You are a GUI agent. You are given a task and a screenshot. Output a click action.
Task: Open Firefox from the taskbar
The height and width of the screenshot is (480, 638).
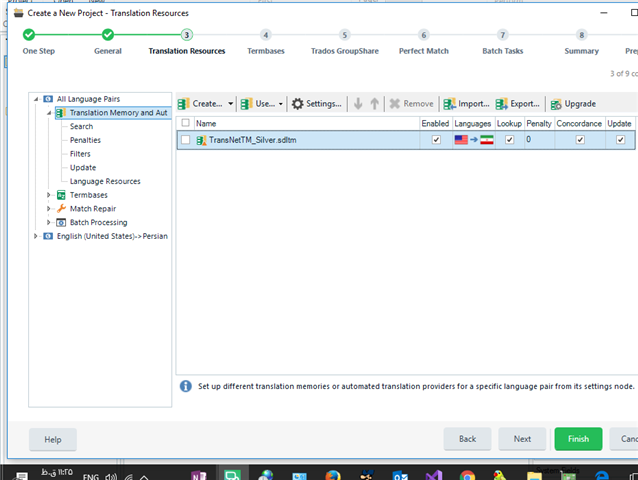pyautogui.click(x=333, y=474)
